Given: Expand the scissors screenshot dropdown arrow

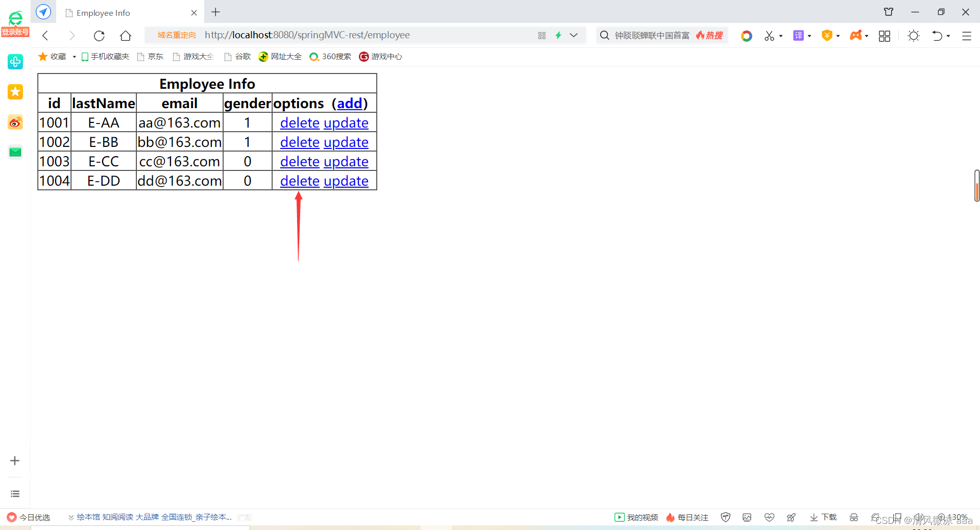Looking at the screenshot, I should [781, 36].
